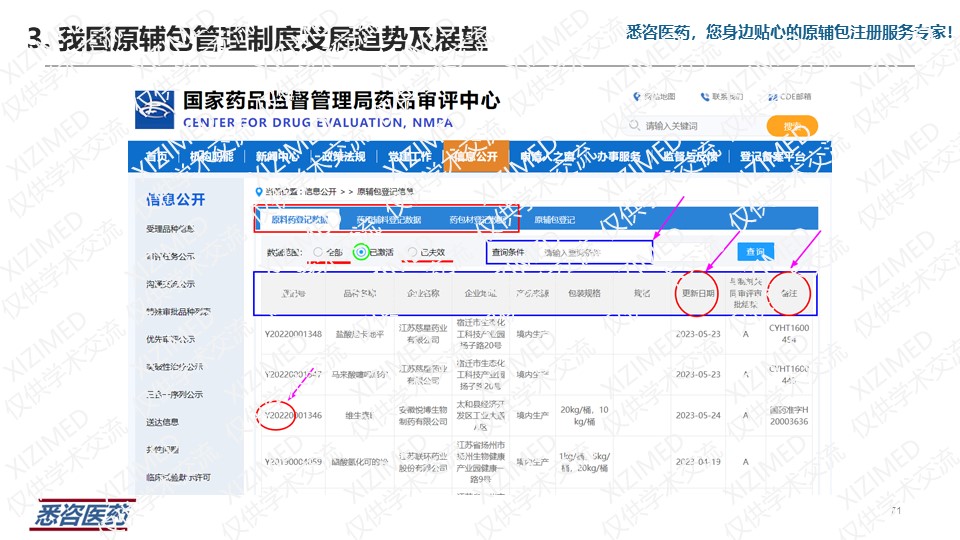
Task: Click the orange search button at top right
Action: pyautogui.click(x=792, y=126)
